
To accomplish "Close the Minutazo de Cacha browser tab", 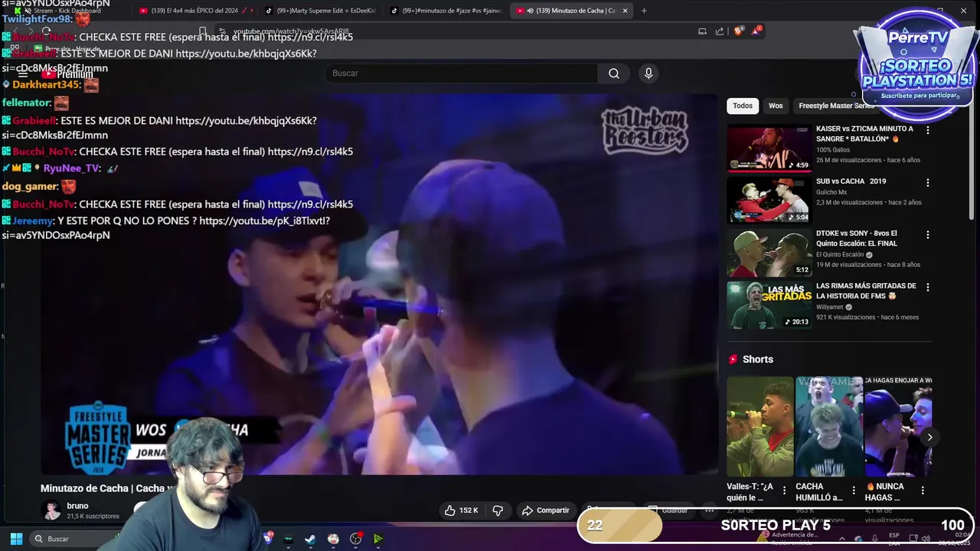I will 625,11.
